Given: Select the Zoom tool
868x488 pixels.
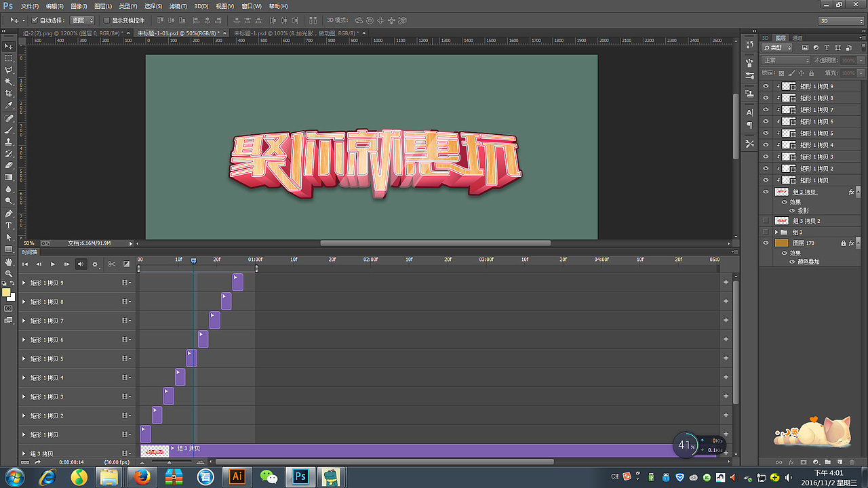Looking at the screenshot, I should point(9,273).
